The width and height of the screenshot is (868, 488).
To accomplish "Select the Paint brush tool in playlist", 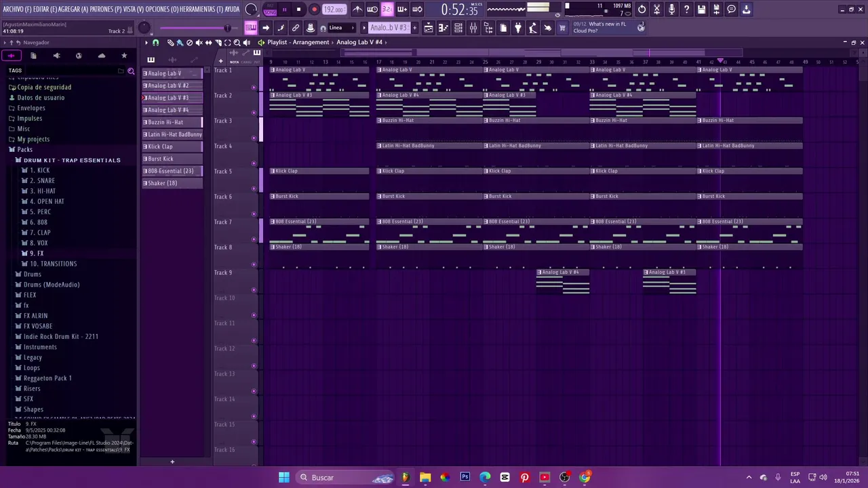I will tap(180, 43).
